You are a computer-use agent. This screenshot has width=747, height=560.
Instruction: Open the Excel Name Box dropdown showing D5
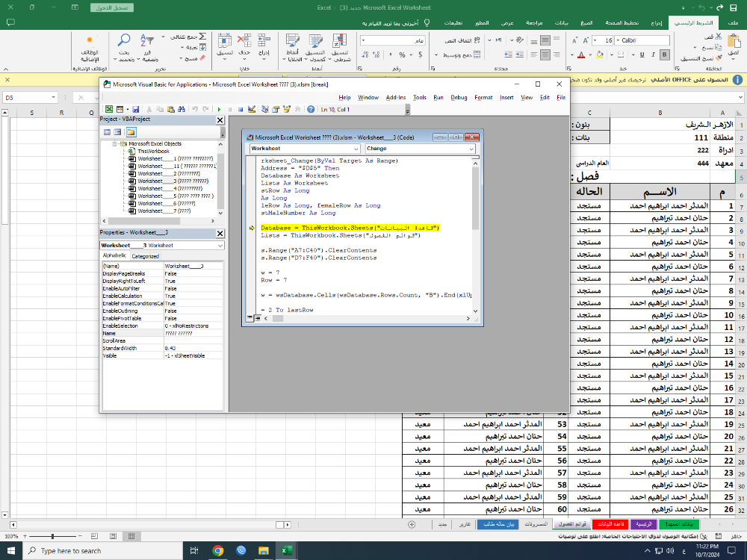53,98
